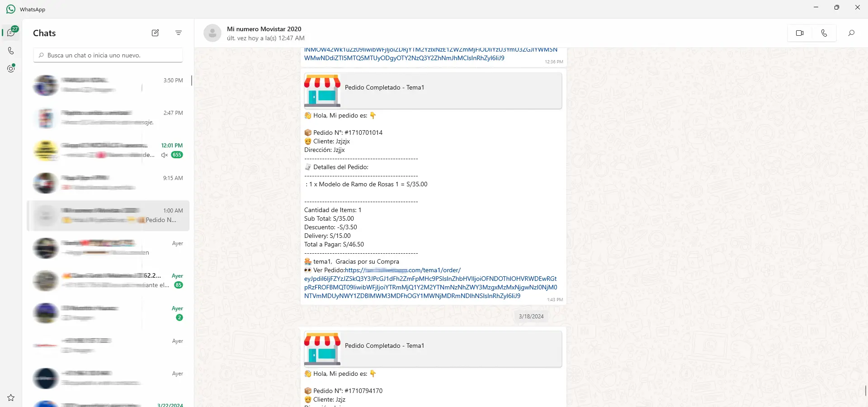Start a voice call with the contact
The height and width of the screenshot is (407, 868).
point(824,33)
